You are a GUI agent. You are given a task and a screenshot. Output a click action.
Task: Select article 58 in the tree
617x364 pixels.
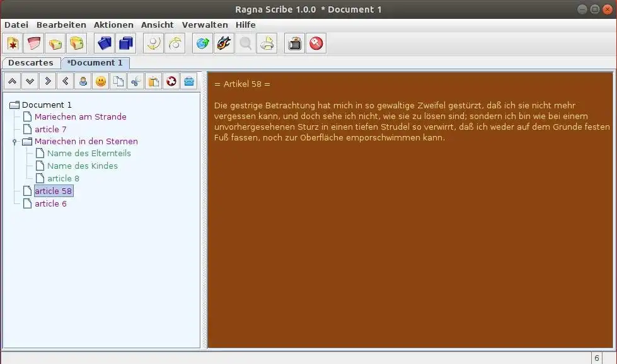click(53, 191)
